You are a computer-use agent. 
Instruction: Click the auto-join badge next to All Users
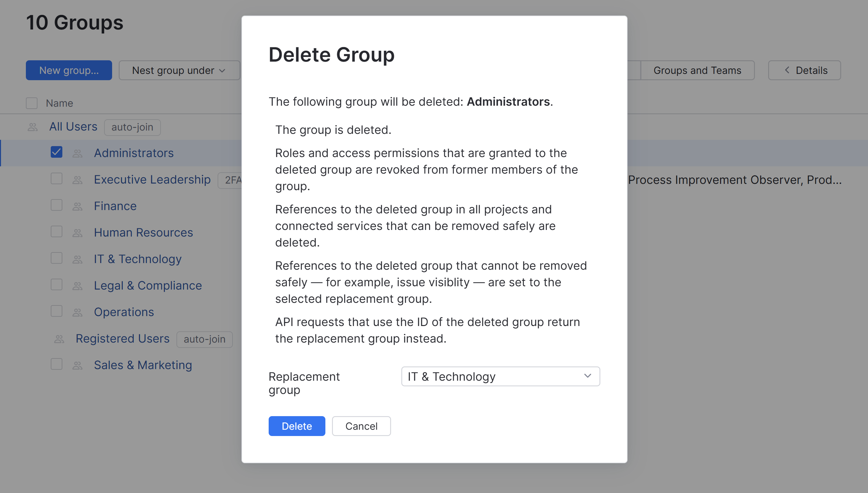pyautogui.click(x=132, y=127)
